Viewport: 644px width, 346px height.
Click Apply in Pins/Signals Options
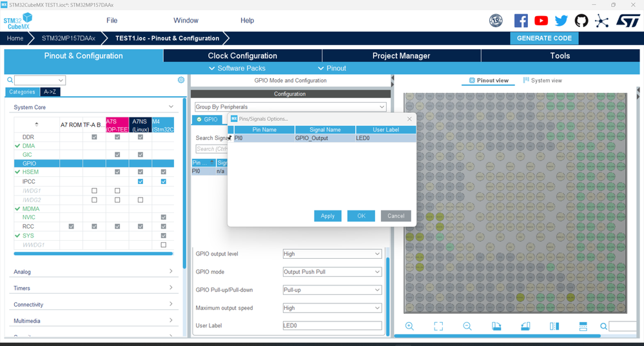click(x=327, y=216)
